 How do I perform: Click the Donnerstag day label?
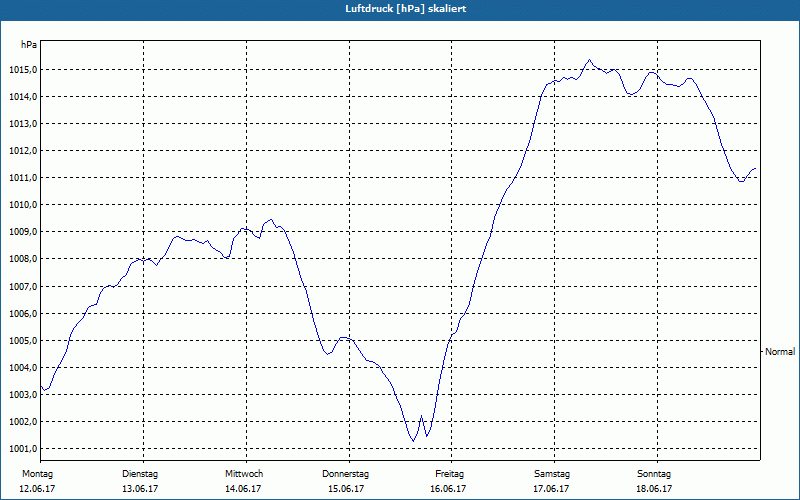pos(345,474)
